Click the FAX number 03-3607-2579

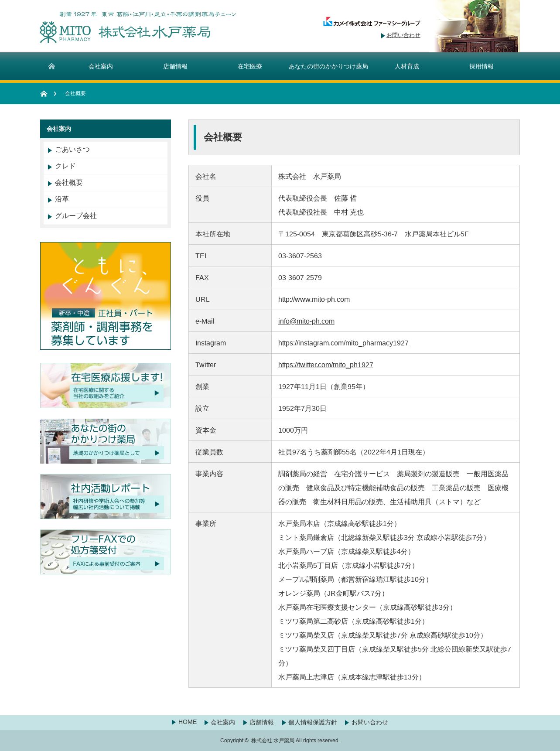click(x=300, y=277)
